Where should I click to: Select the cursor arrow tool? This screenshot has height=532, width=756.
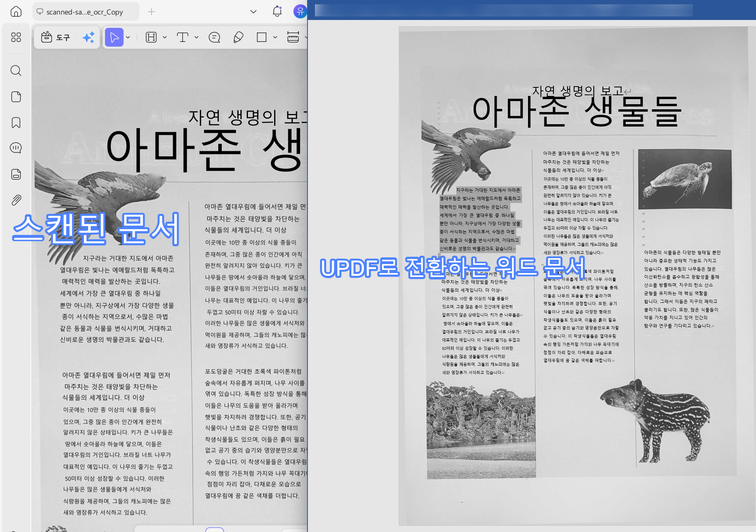[114, 37]
